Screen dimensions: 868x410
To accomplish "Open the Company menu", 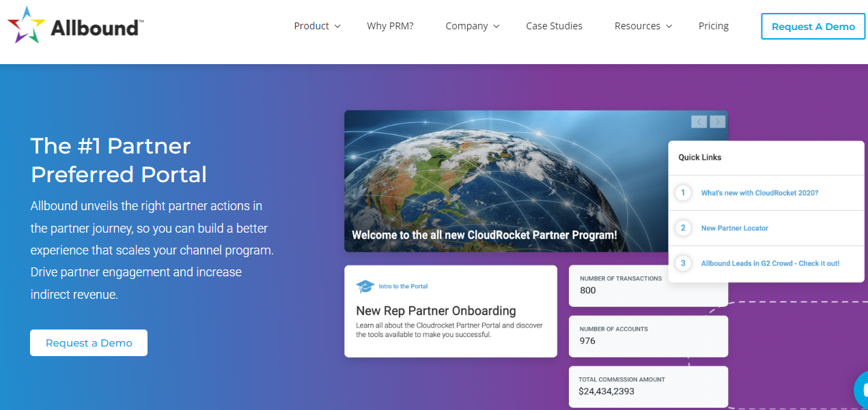I will 466,26.
